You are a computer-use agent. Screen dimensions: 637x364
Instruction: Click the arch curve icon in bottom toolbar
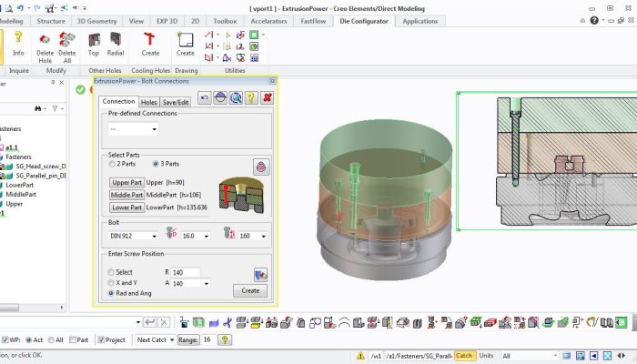[344, 322]
